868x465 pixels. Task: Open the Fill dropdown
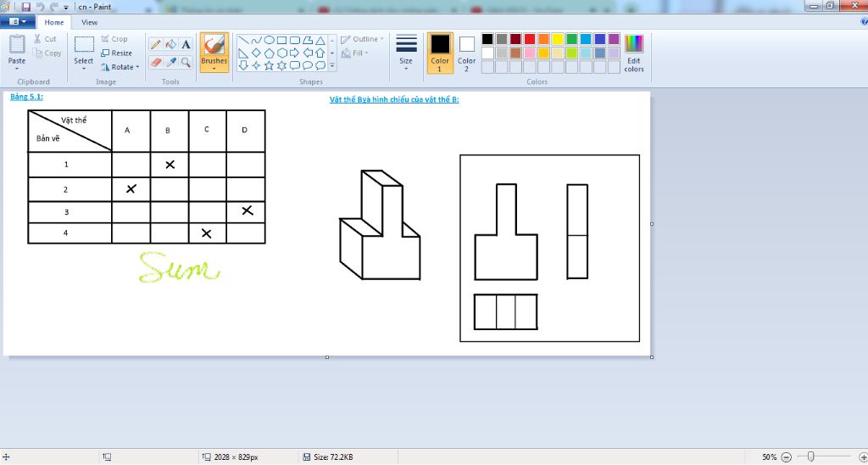click(x=355, y=53)
